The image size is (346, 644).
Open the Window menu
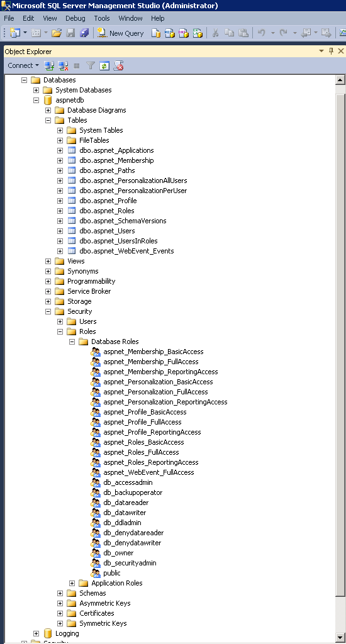point(130,18)
